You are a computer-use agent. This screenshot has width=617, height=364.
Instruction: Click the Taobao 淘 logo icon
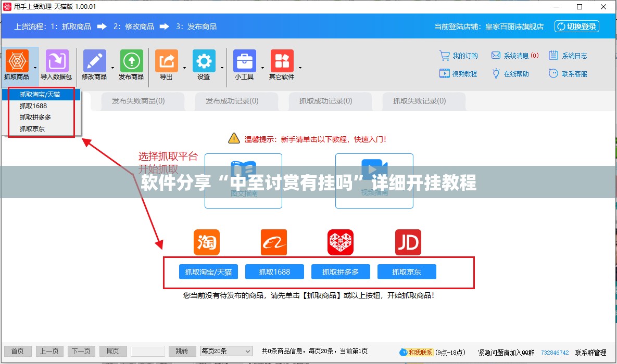207,242
